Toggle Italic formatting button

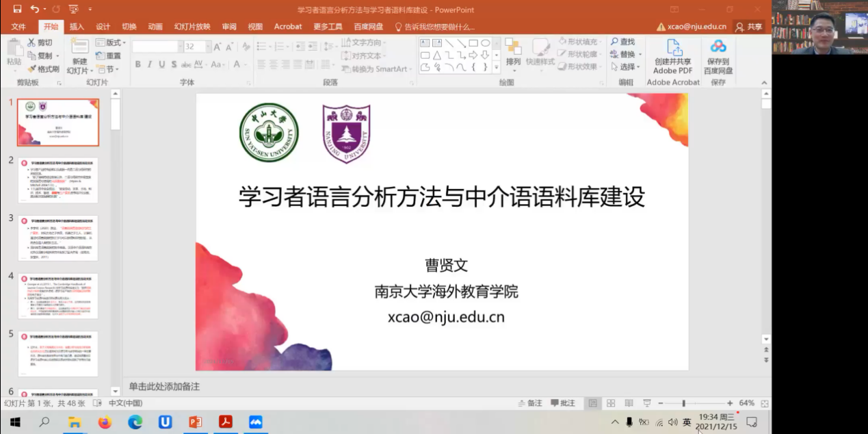point(150,64)
